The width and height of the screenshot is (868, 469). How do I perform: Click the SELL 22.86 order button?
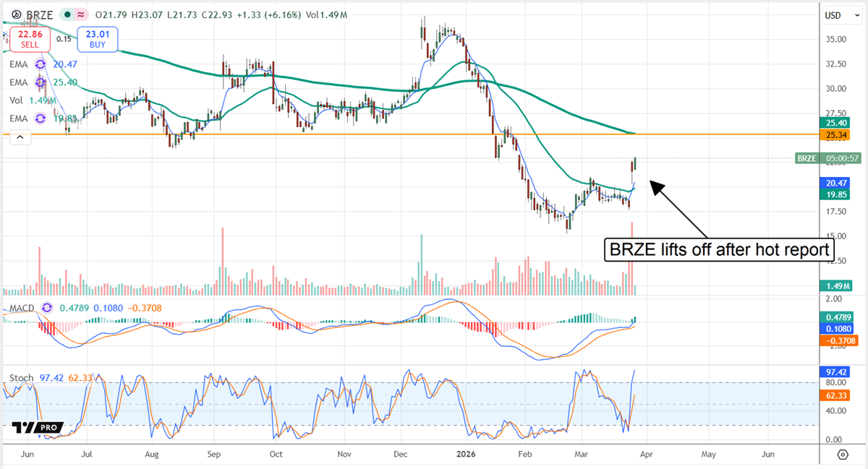pos(30,39)
